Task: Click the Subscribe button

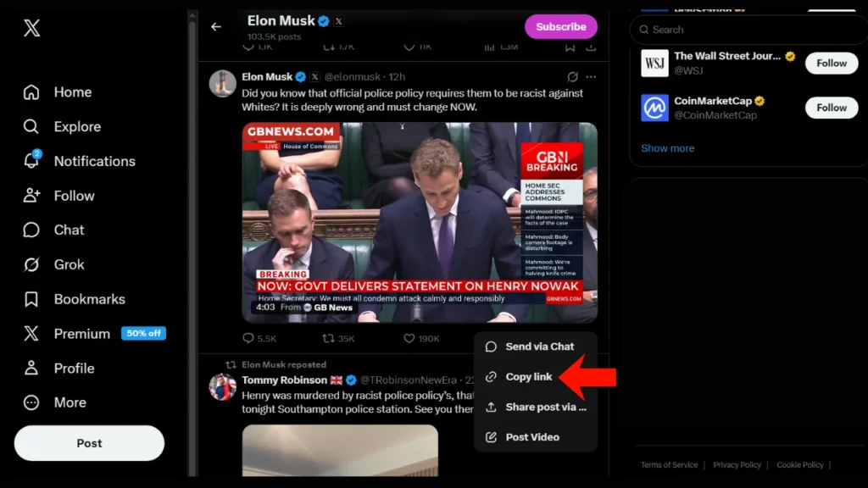Action: pos(561,26)
